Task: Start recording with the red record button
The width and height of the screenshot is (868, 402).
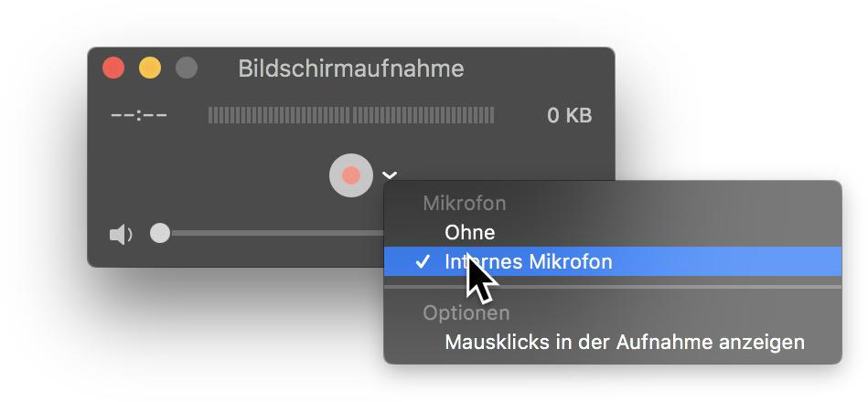Action: [351, 175]
